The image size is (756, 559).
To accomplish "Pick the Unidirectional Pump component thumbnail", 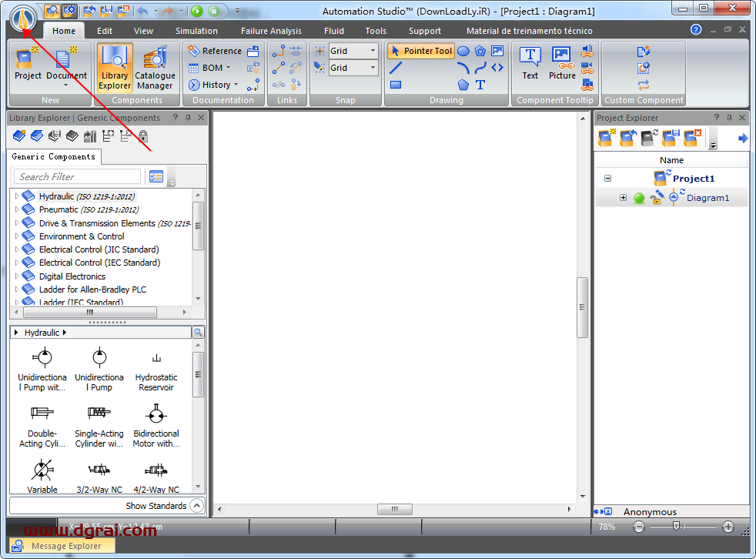I will [99, 369].
